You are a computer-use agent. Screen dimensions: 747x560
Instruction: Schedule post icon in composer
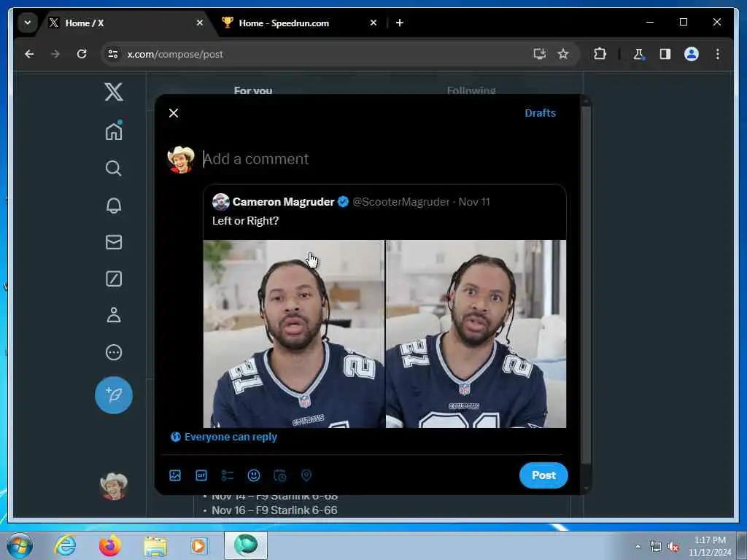(x=280, y=475)
